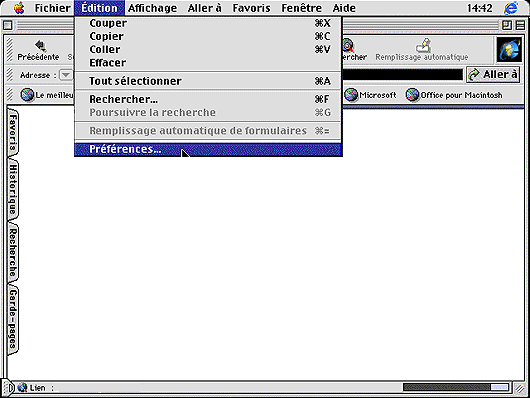This screenshot has height=398, width=530.
Task: Open the Le meilleur favorites link
Action: pyautogui.click(x=47, y=95)
